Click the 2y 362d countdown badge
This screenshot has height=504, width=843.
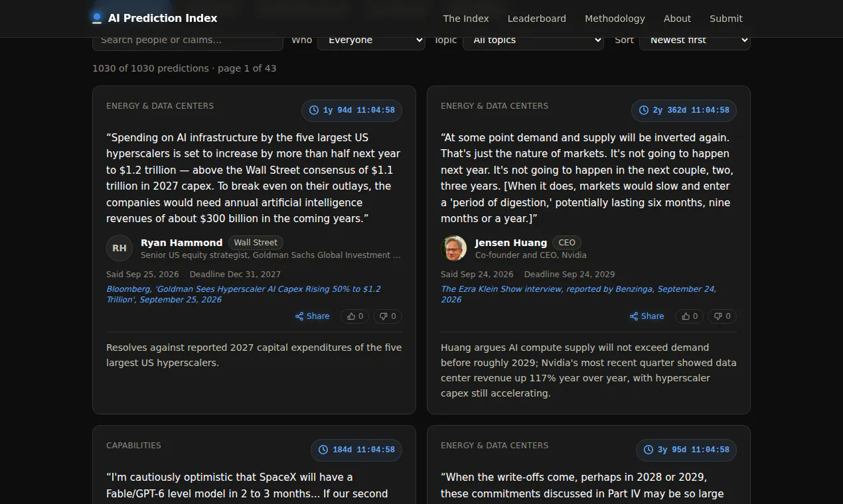684,110
